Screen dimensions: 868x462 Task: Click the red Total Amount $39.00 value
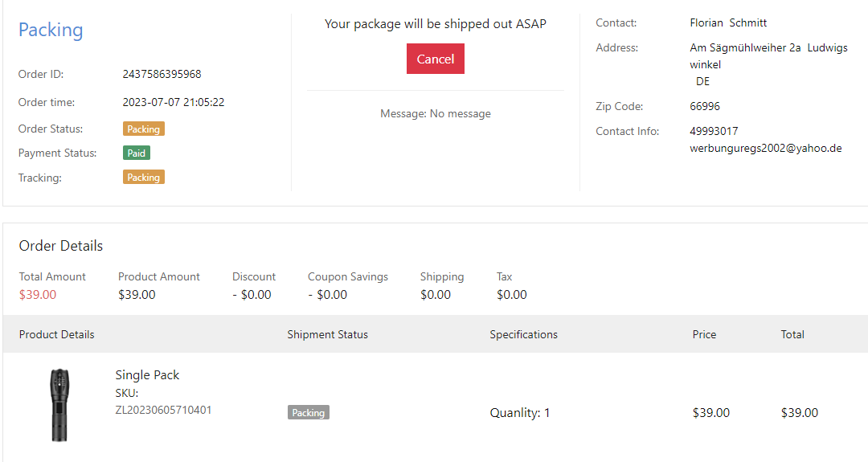(38, 294)
